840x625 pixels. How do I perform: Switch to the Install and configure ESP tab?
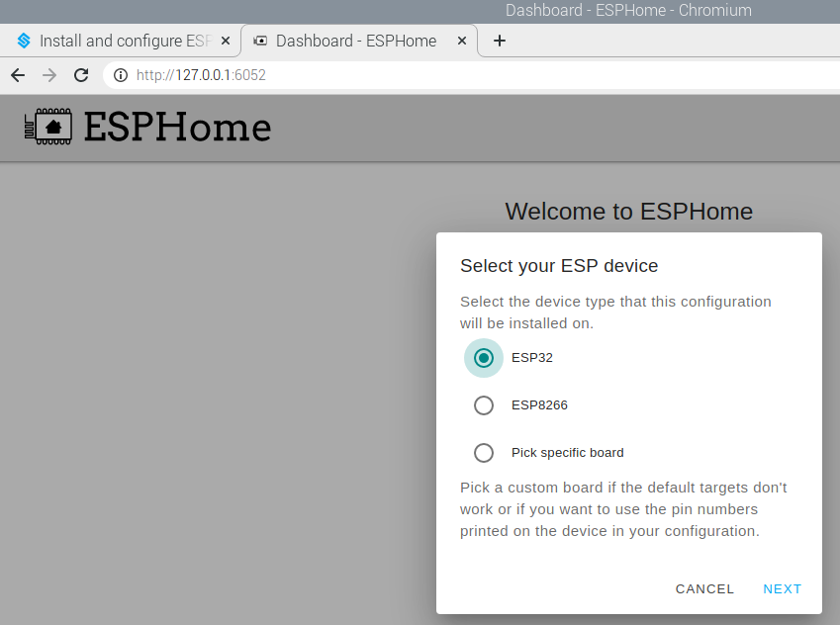pyautogui.click(x=121, y=41)
